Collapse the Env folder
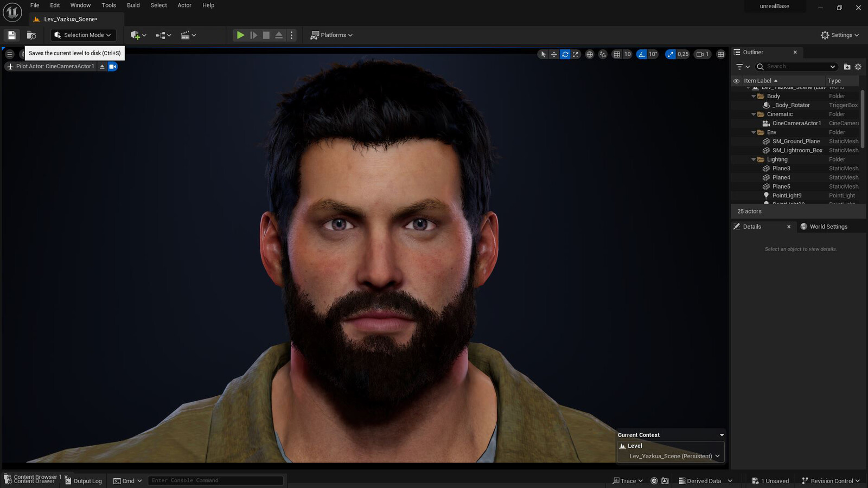 pos(754,132)
